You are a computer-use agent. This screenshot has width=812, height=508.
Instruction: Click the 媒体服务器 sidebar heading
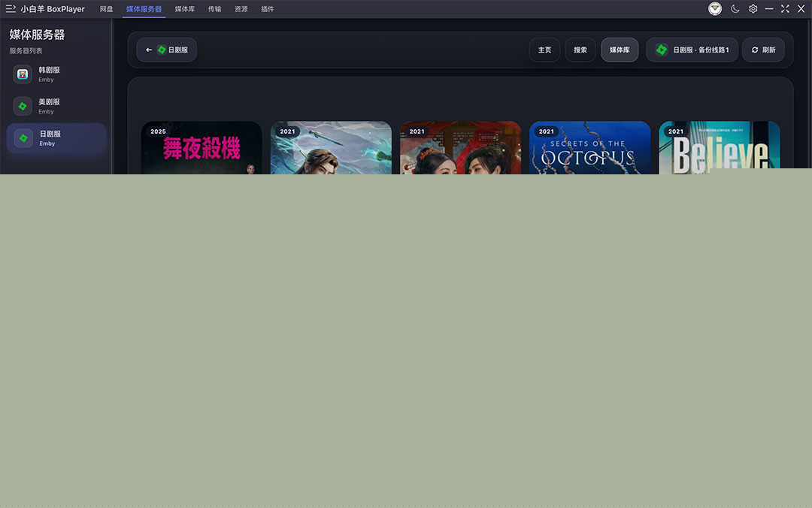[x=37, y=35]
